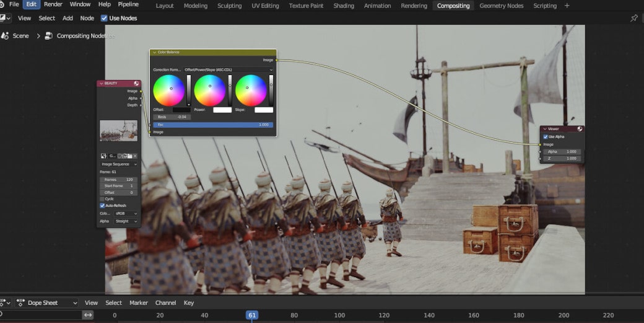This screenshot has height=323, width=644.
Task: Open the Pipeline menu
Action: [128, 4]
